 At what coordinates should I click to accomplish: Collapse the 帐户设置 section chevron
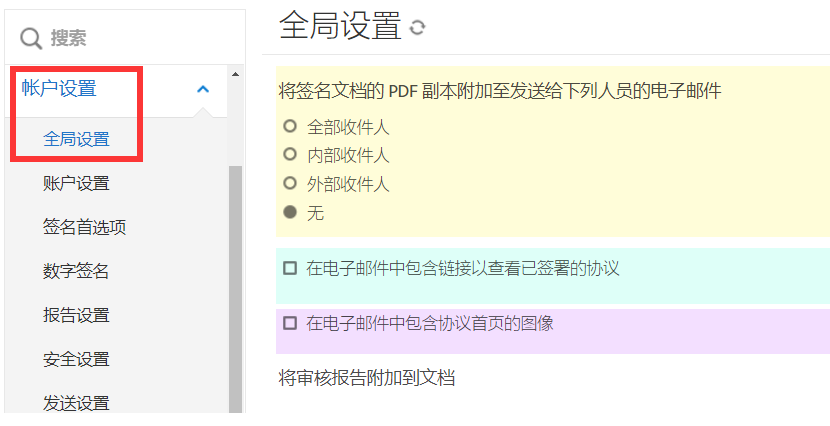coord(203,89)
